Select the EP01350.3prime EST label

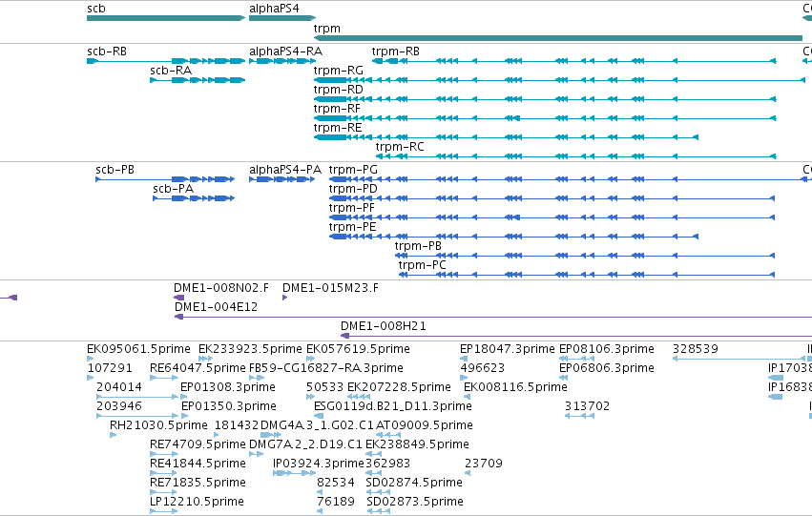click(229, 407)
